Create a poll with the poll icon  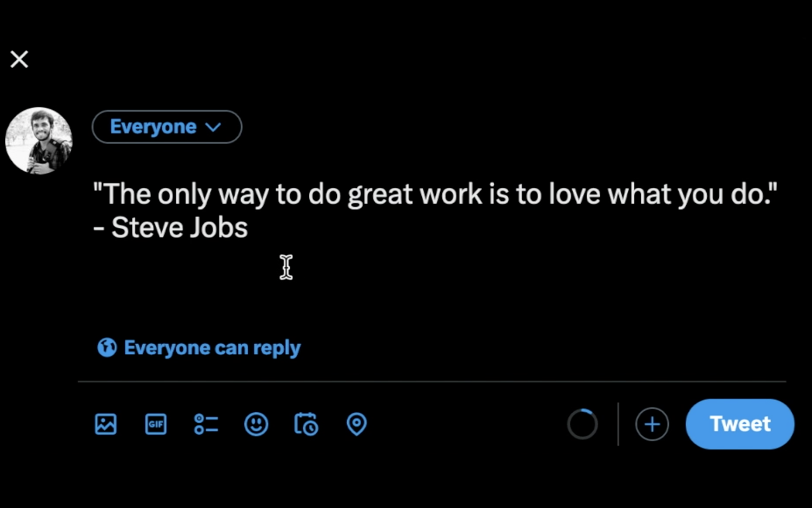(x=206, y=424)
